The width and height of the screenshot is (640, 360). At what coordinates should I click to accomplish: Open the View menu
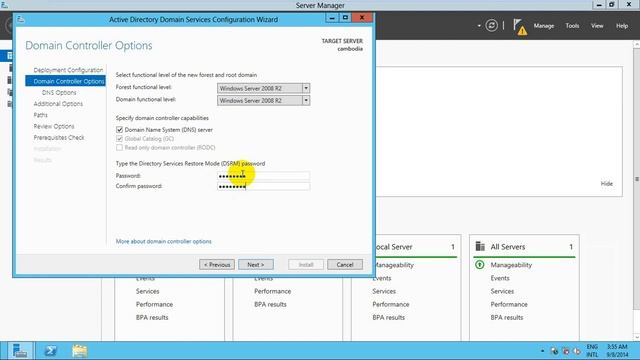(597, 26)
